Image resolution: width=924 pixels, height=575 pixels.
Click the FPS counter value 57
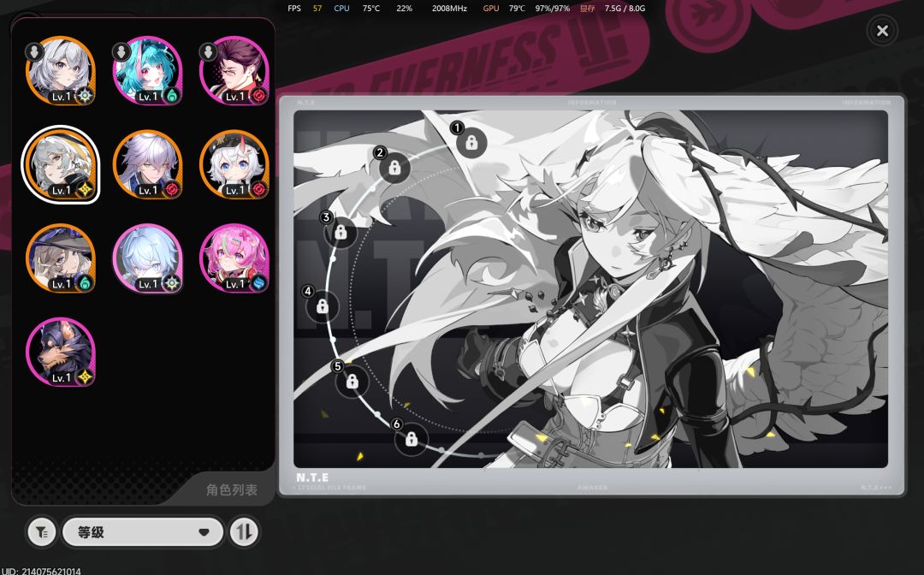317,9
